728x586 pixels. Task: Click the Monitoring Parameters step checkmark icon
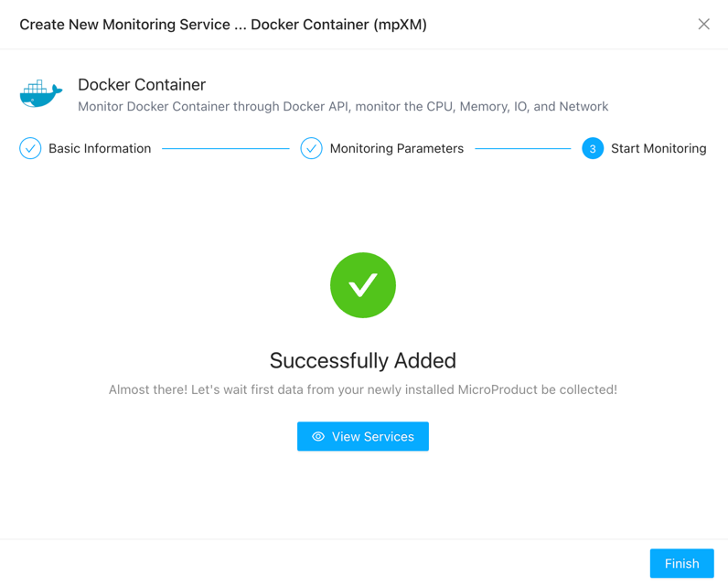(x=311, y=148)
